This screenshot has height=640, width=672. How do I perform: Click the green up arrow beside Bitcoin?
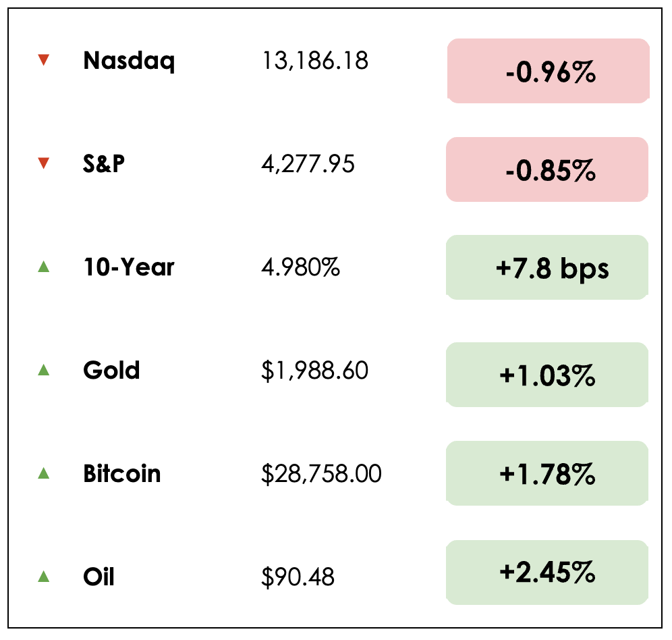[x=44, y=473]
